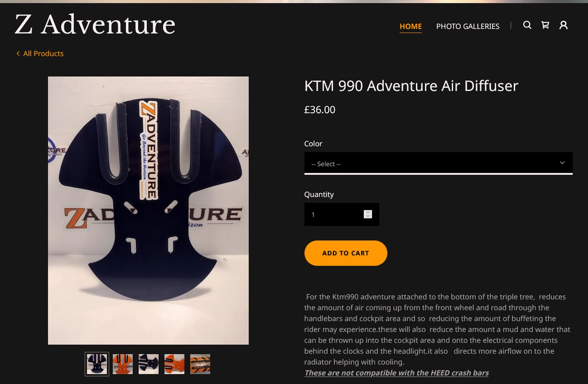
Task: Go to the HOME menu item
Action: 410,26
